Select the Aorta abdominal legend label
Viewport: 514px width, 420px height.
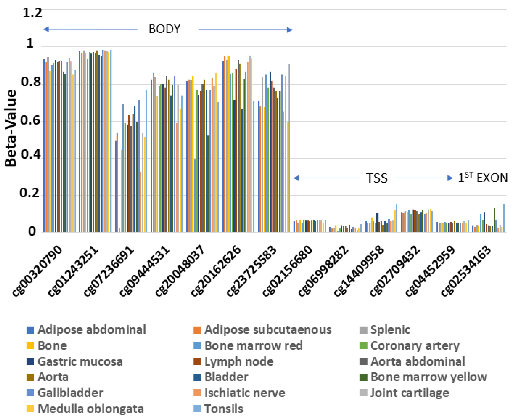pos(418,361)
